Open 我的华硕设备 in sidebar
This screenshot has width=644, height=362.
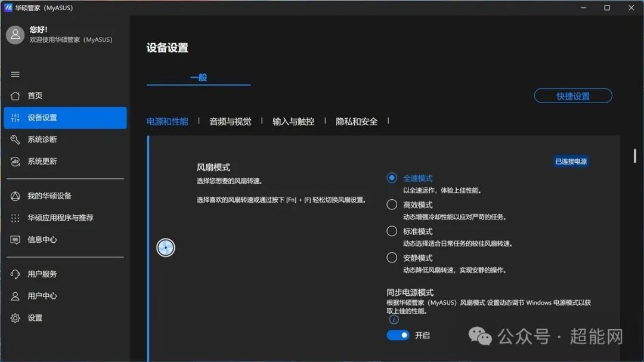click(65, 196)
